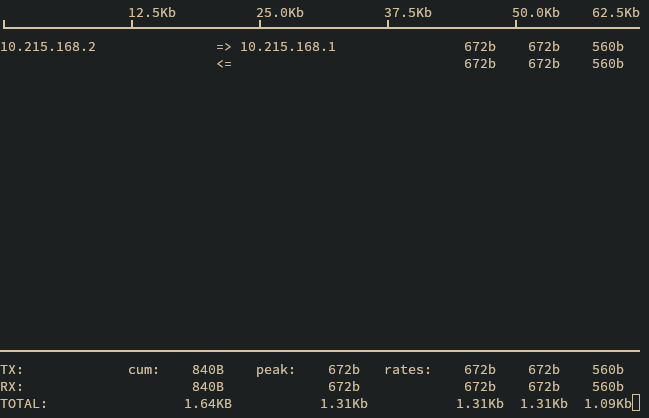Click the 37.5Kb scale label

(x=408, y=13)
